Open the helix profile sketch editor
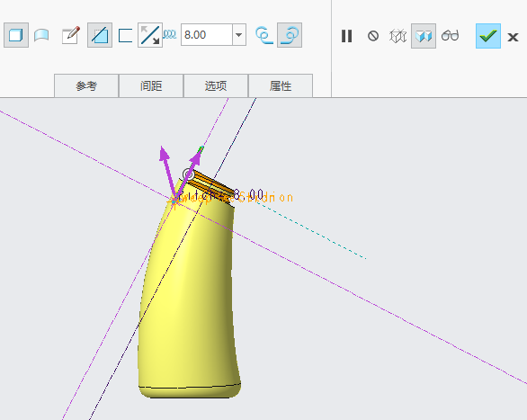This screenshot has height=420, width=527. (x=71, y=35)
